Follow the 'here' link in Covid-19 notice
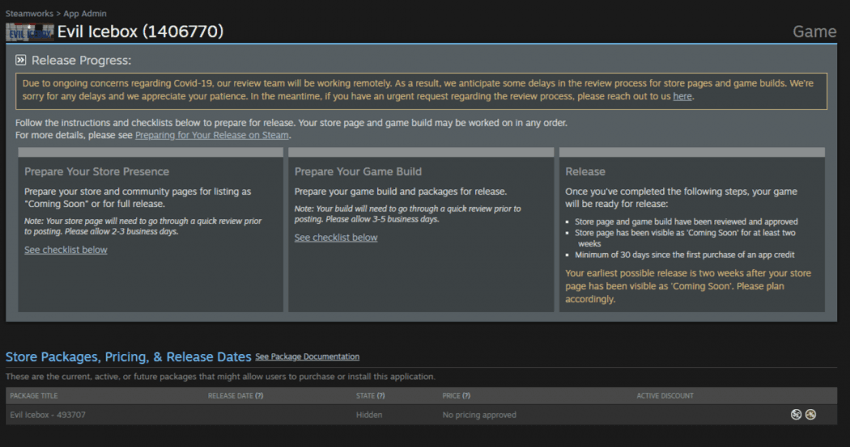This screenshot has height=447, width=850. pyautogui.click(x=682, y=96)
